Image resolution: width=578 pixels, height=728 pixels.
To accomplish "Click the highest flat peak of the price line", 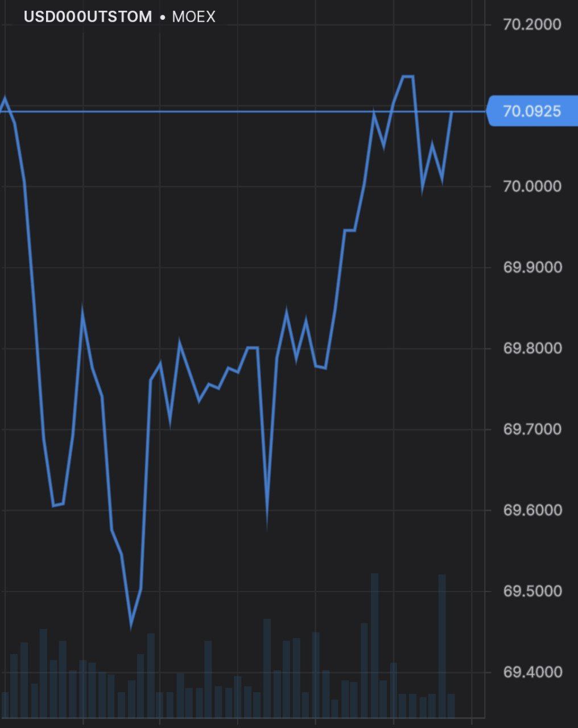I will click(x=408, y=76).
